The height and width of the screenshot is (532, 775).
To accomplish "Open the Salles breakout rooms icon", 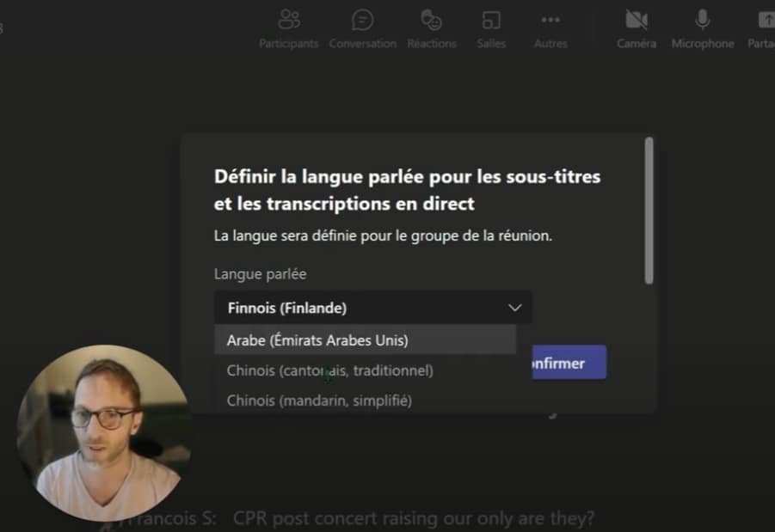I will click(x=491, y=20).
